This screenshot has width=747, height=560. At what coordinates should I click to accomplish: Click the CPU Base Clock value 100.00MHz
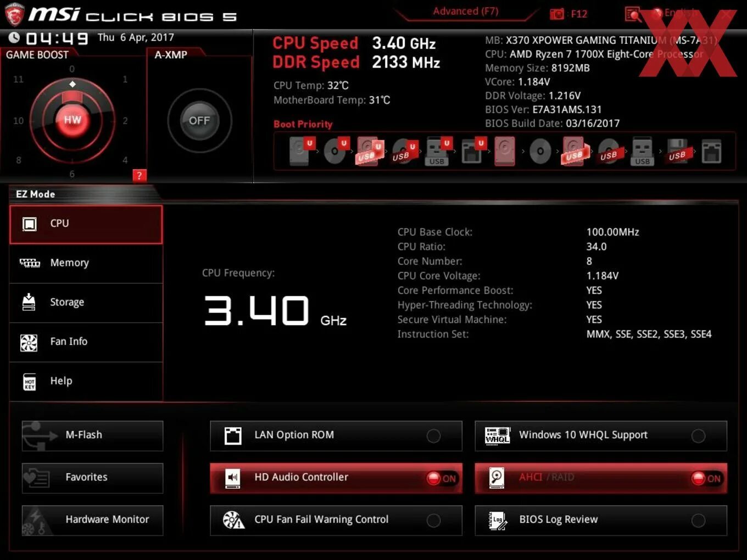[612, 232]
